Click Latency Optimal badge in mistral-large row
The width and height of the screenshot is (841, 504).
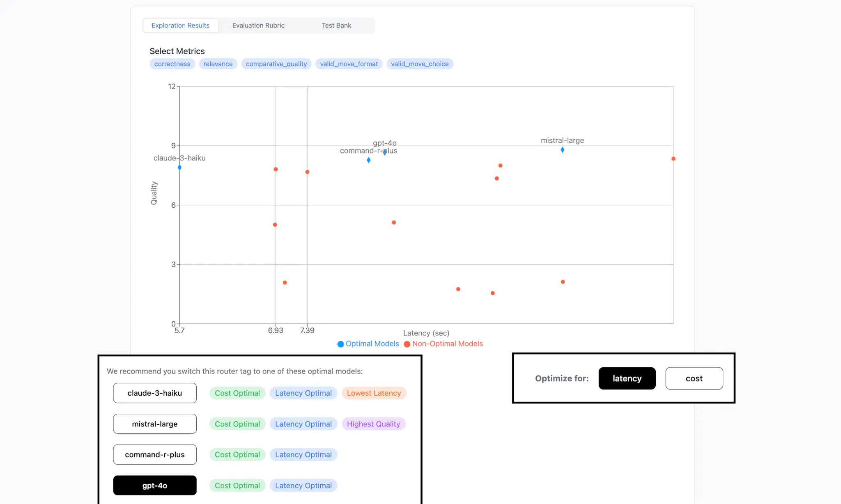(x=303, y=424)
